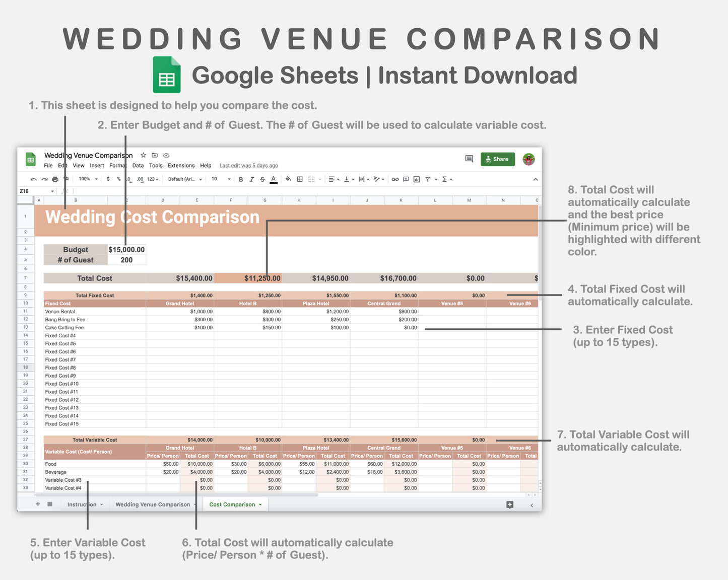The height and width of the screenshot is (580, 728).
Task: Expand the font size dropdown
Action: click(220, 179)
